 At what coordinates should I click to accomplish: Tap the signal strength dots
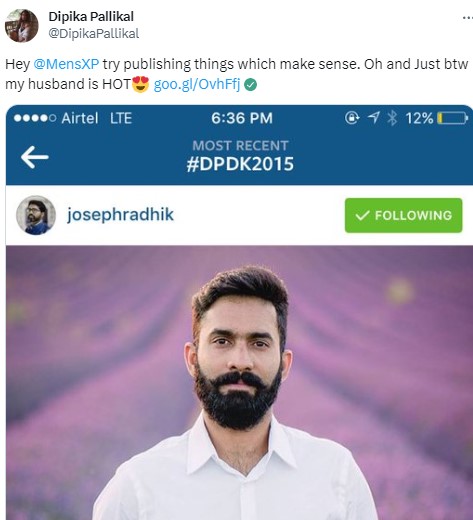tap(35, 118)
